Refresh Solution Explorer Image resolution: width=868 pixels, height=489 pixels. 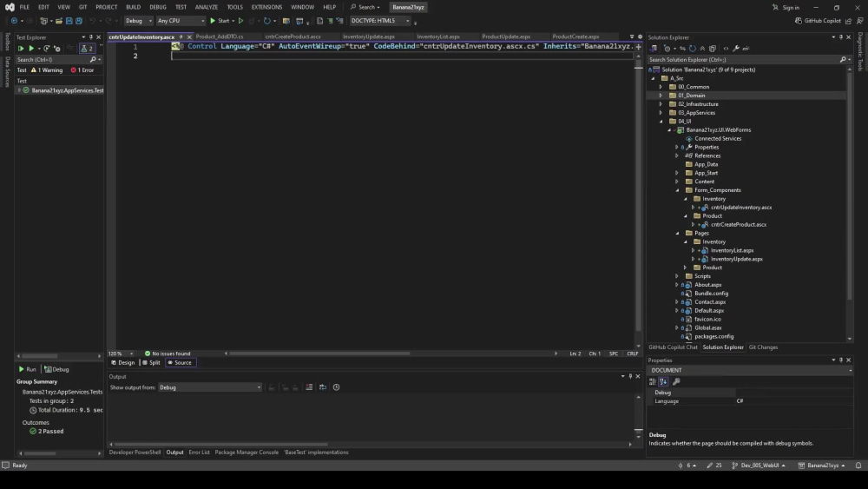tap(692, 48)
